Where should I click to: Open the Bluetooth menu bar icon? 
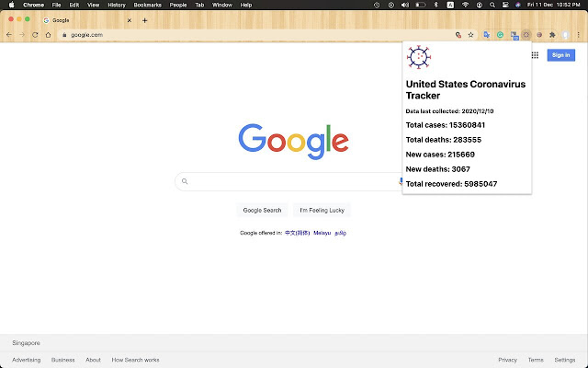[435, 5]
